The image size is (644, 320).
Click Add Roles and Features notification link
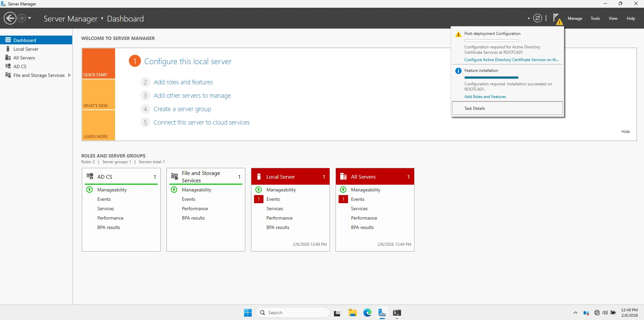click(485, 97)
